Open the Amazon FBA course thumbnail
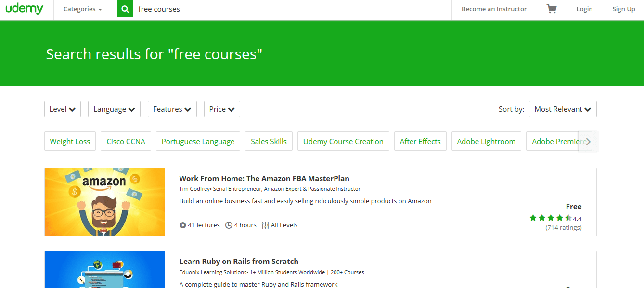This screenshot has height=288, width=644. tap(105, 202)
